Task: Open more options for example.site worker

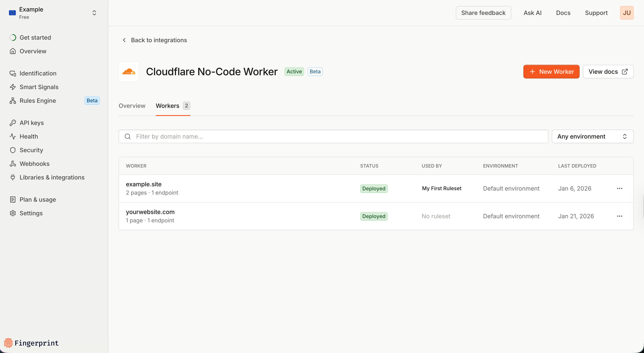Action: click(x=619, y=188)
